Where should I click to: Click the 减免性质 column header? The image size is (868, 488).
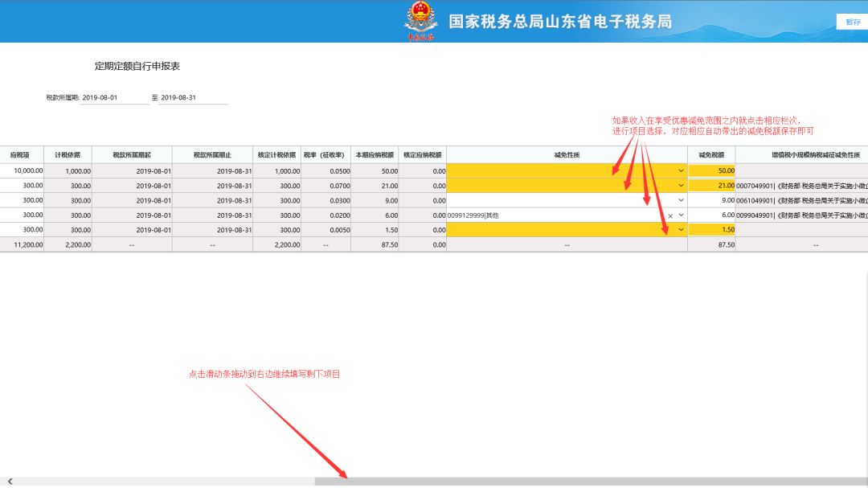tap(565, 155)
